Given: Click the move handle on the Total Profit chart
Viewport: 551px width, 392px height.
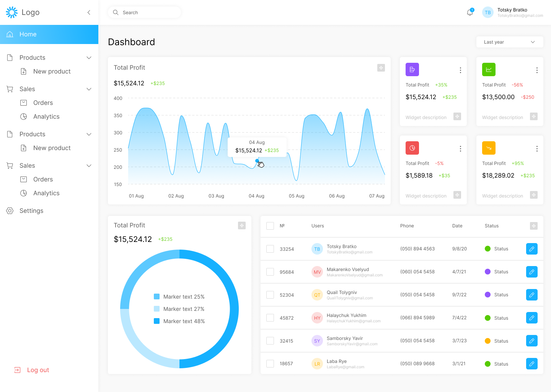Looking at the screenshot, I should tap(381, 68).
